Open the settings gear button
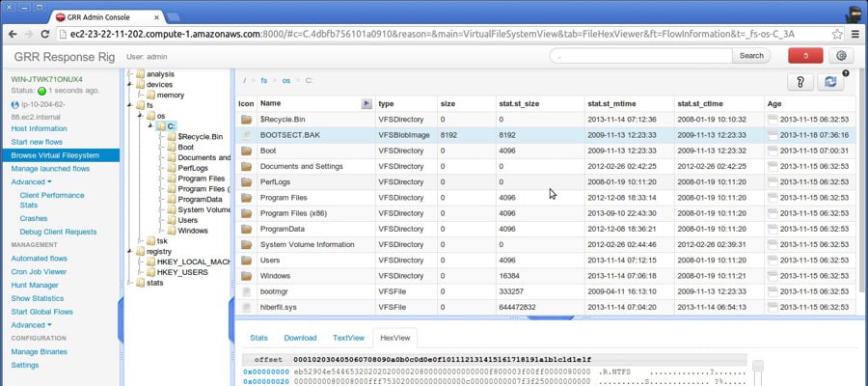The height and width of the screenshot is (386, 868). pyautogui.click(x=841, y=55)
